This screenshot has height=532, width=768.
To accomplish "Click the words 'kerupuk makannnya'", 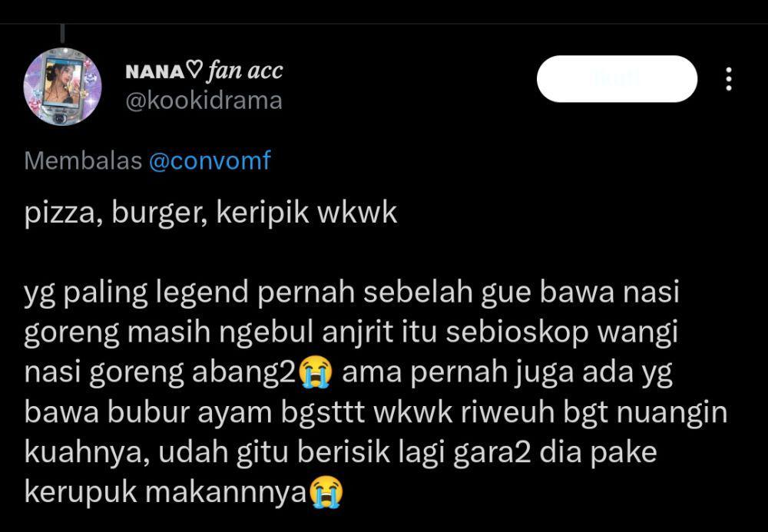I will [166, 492].
